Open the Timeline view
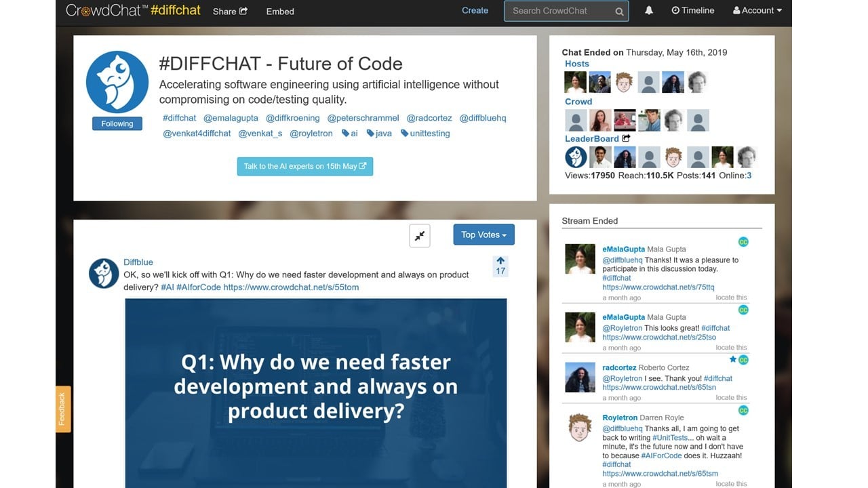Screen dimensions: 868x488 [692, 10]
